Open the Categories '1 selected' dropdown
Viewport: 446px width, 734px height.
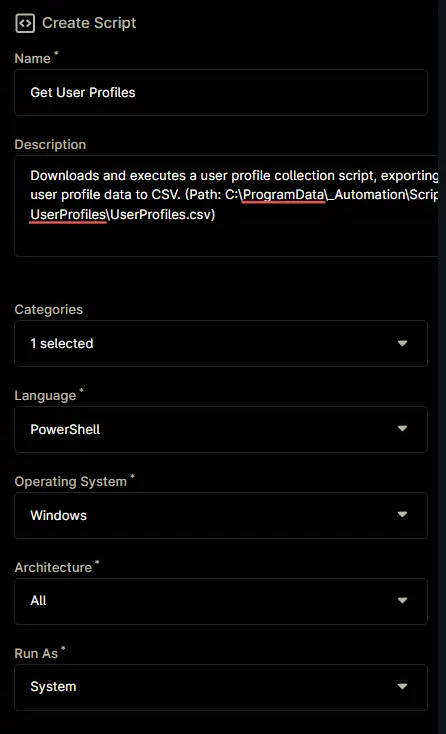tap(221, 343)
